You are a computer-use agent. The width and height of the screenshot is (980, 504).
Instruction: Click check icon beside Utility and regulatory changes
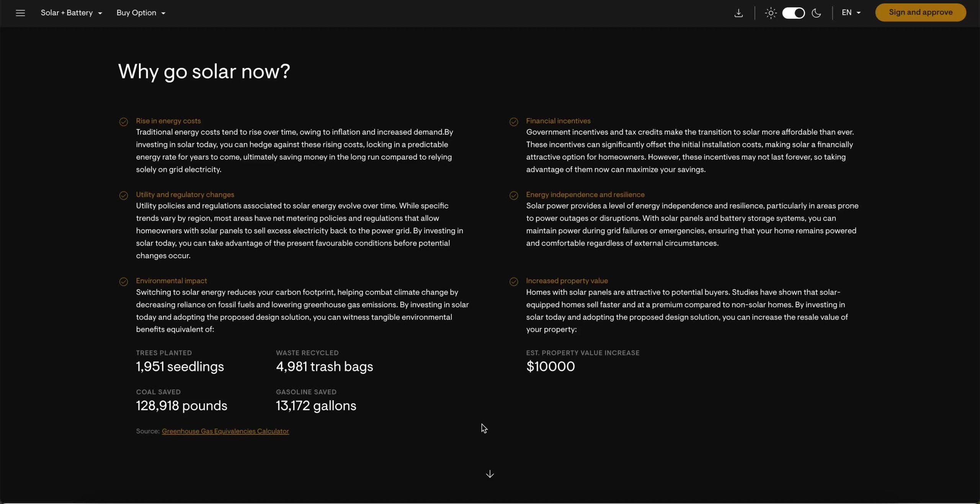coord(124,196)
